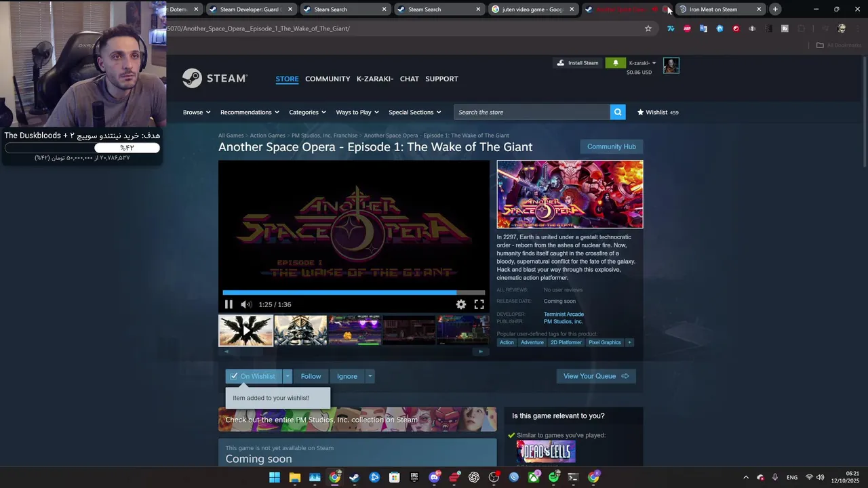The height and width of the screenshot is (488, 868).
Task: Open the Browse dropdown menu
Action: pos(197,112)
